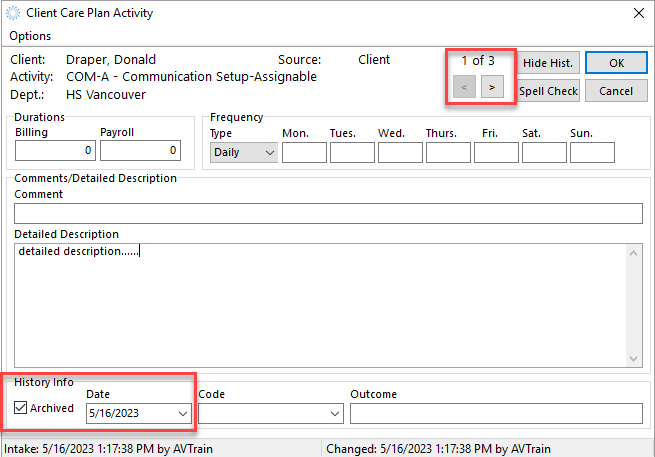
Task: Click the Sat. frequency field
Action: tap(544, 152)
